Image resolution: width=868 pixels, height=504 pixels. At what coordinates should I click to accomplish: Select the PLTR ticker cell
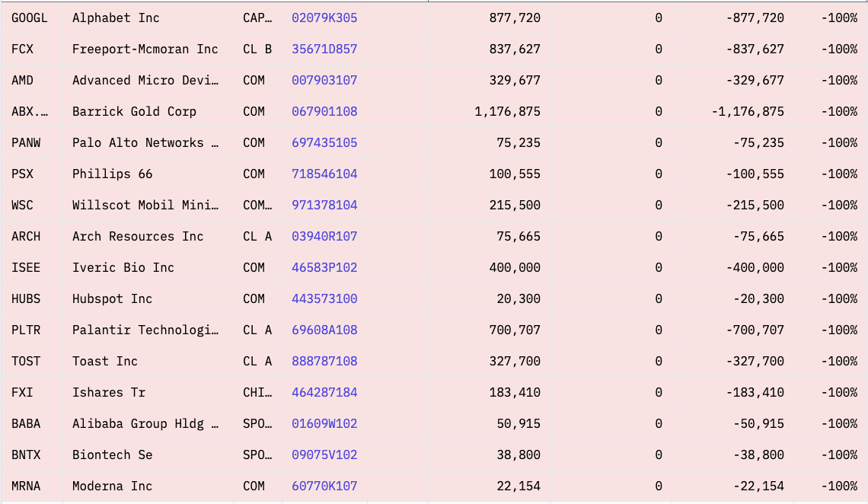tap(26, 330)
